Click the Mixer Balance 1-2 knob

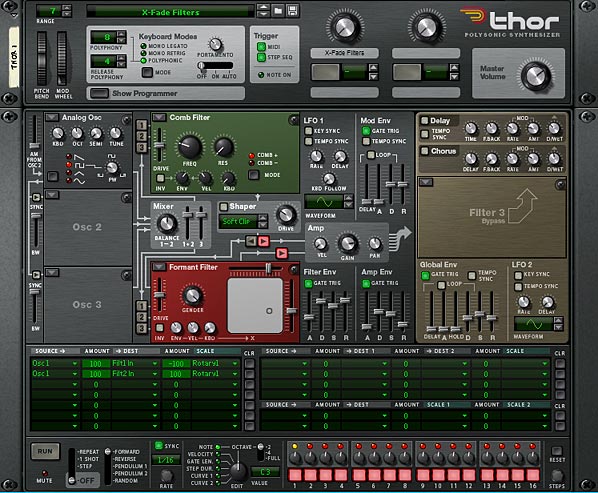[x=167, y=224]
